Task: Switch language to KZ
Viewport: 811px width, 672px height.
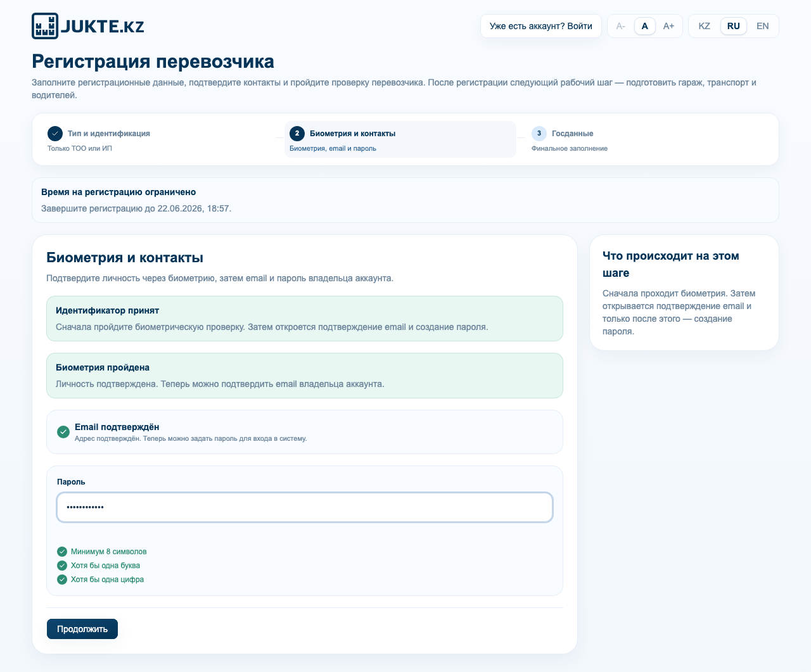Action: 705,26
